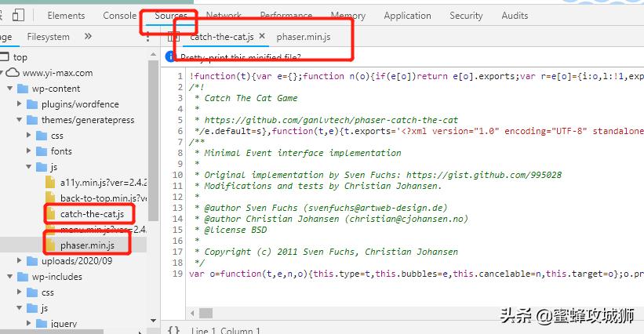This screenshot has height=334, width=644.
Task: Click the code editor horizontal scrollbar thumb
Action: tap(206, 314)
